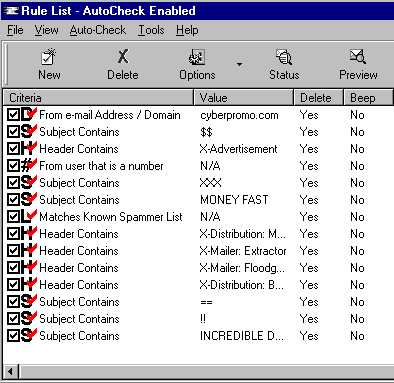Click the X-Mailer: Floodg... value

click(242, 268)
